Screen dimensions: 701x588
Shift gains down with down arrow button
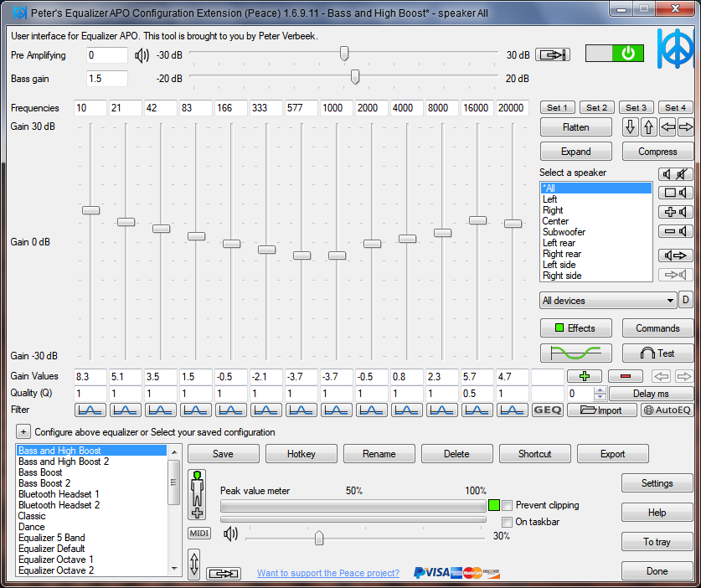click(630, 127)
